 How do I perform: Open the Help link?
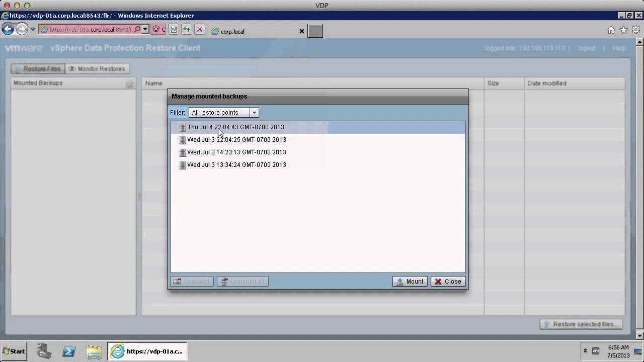pyautogui.click(x=619, y=48)
